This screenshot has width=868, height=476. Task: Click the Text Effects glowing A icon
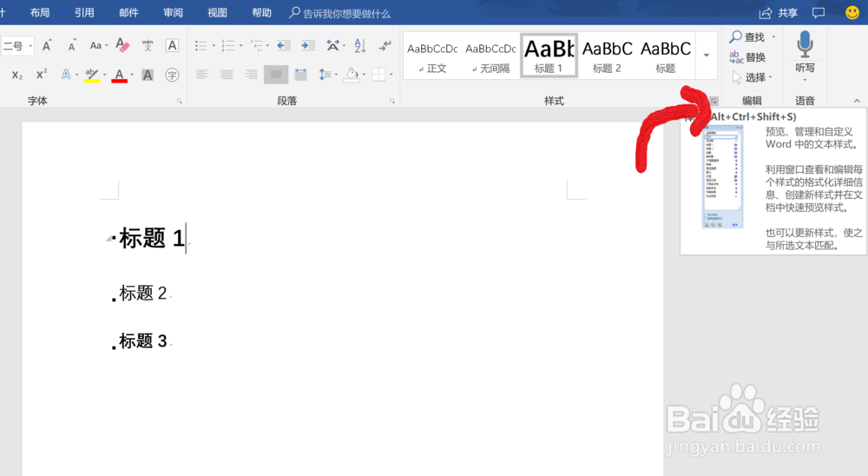pyautogui.click(x=66, y=74)
